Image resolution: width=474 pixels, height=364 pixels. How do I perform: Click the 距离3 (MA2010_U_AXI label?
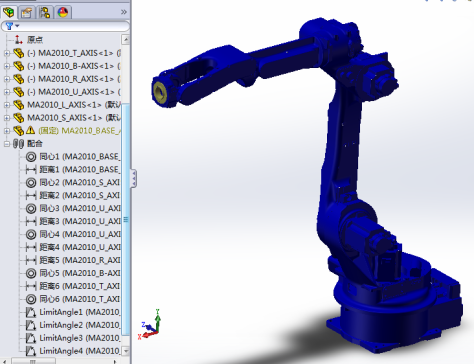80,221
